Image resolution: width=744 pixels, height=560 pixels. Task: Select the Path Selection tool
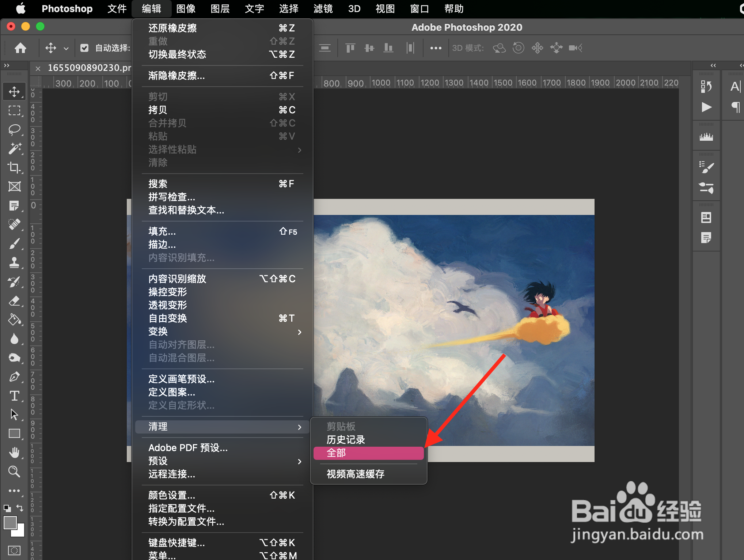14,415
